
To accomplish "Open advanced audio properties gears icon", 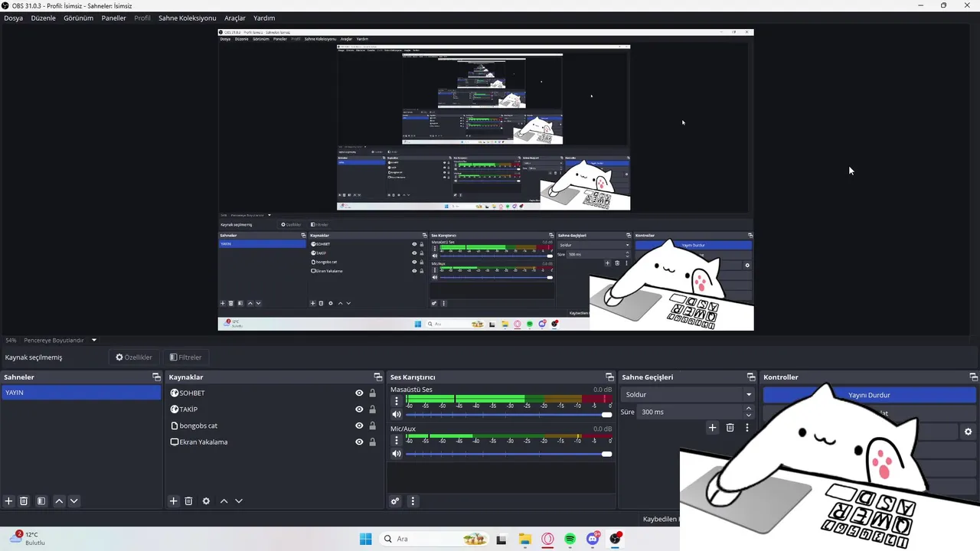I will coord(395,501).
